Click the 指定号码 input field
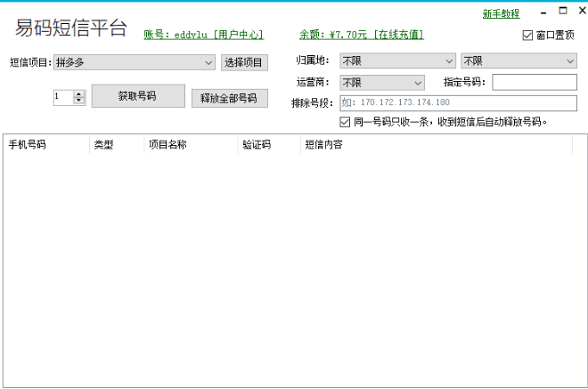Image resolution: width=588 pixels, height=389 pixels. click(535, 82)
